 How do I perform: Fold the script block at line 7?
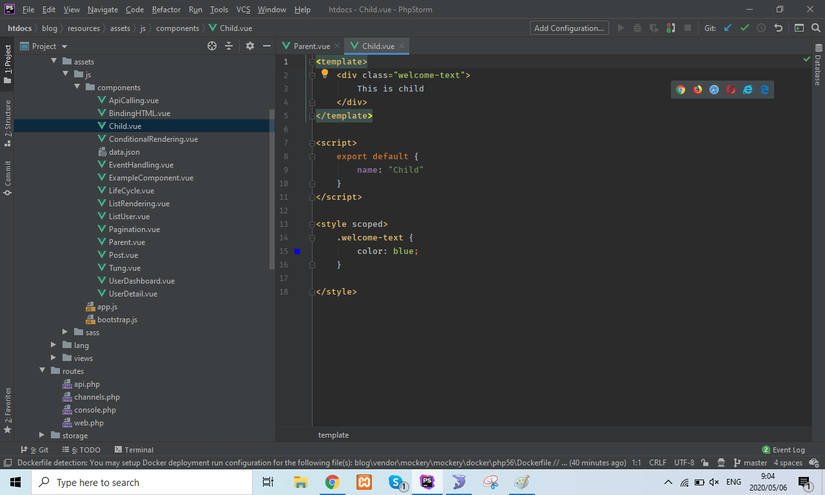click(312, 143)
